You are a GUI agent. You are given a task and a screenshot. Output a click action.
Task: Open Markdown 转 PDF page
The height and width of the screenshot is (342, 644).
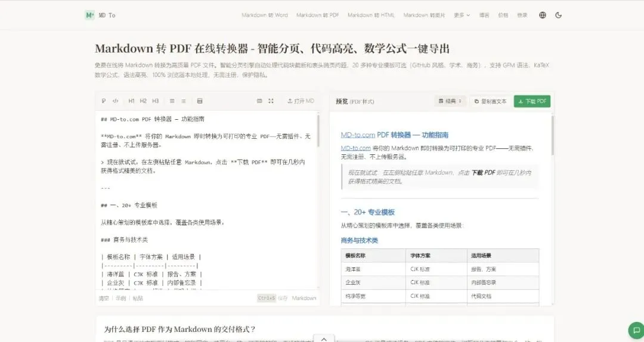(x=317, y=15)
